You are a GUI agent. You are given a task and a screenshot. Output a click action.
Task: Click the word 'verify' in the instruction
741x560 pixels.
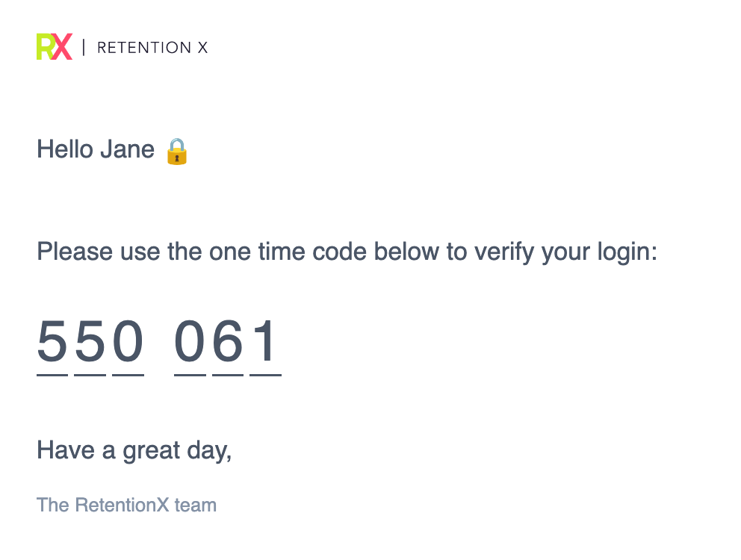pos(504,252)
